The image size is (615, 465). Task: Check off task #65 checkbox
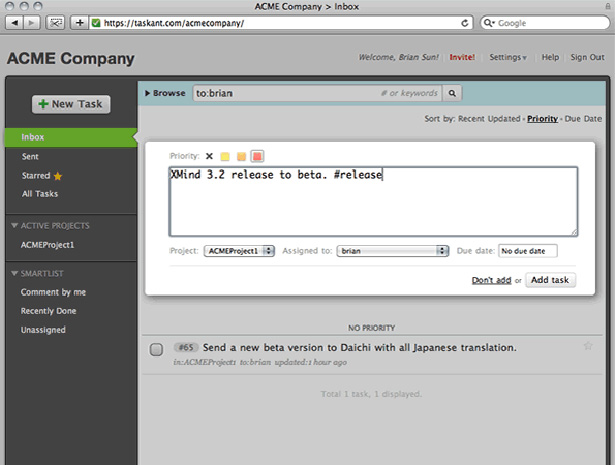point(156,349)
